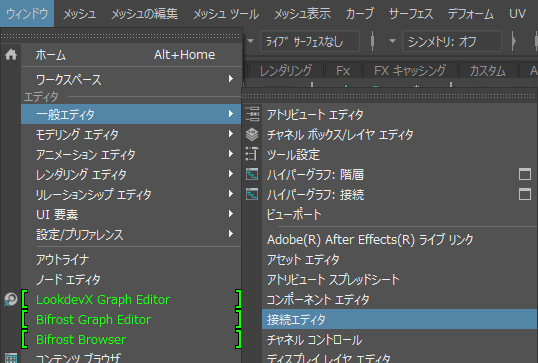The width and height of the screenshot is (538, 363).
Task: Click the Channel Box/Layer Editor layers icon
Action: click(x=252, y=134)
